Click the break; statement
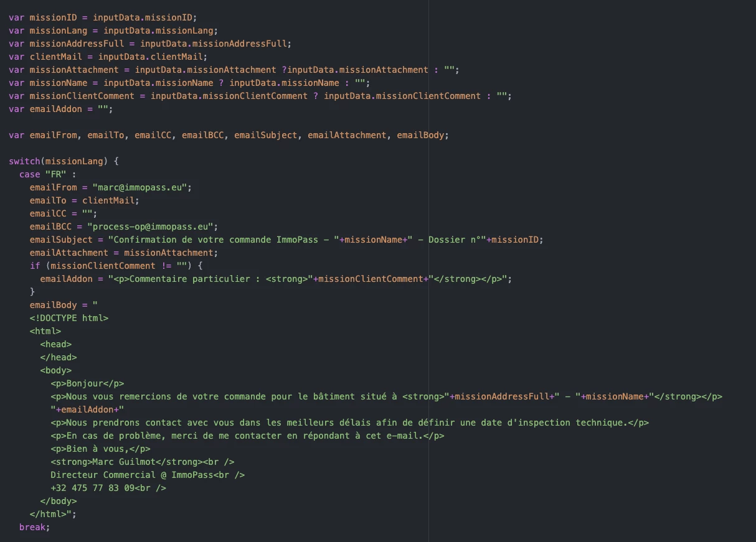This screenshot has height=542, width=756. click(x=34, y=527)
